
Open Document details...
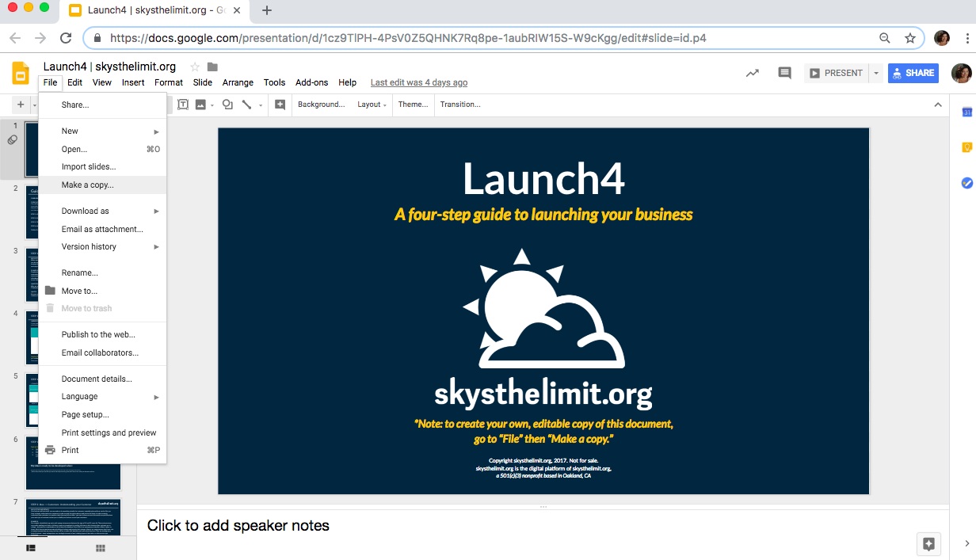pos(103,379)
